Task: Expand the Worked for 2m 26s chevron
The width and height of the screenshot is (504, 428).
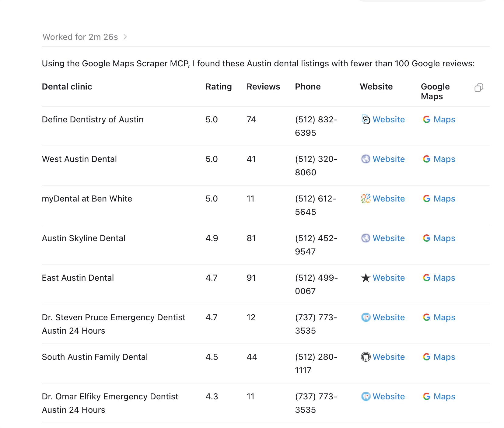Action: [x=125, y=37]
